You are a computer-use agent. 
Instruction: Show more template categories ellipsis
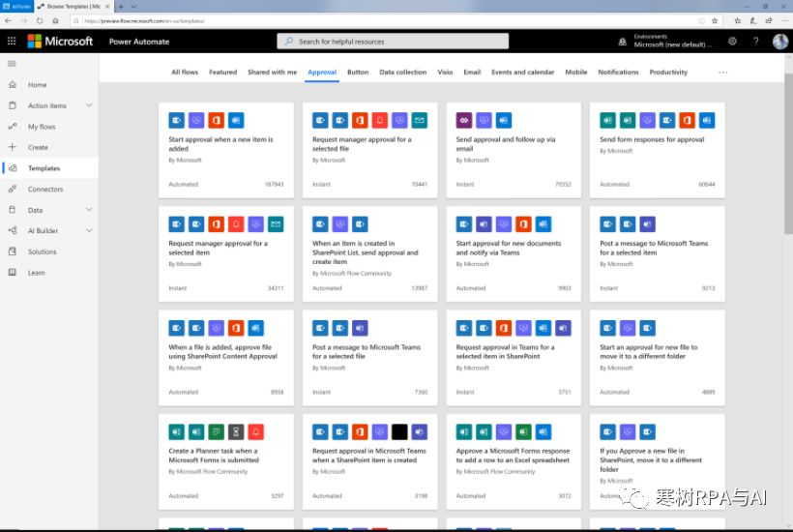click(722, 73)
